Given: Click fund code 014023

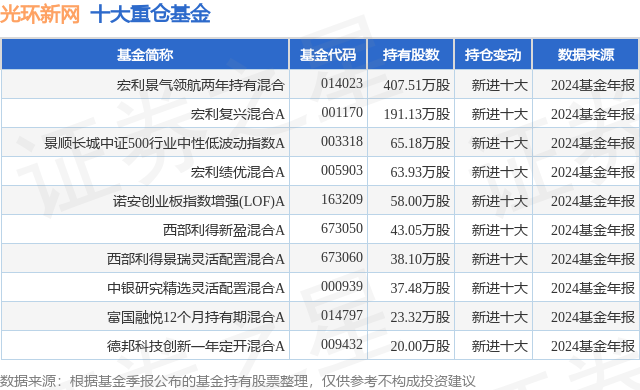Looking at the screenshot, I should coord(342,83).
